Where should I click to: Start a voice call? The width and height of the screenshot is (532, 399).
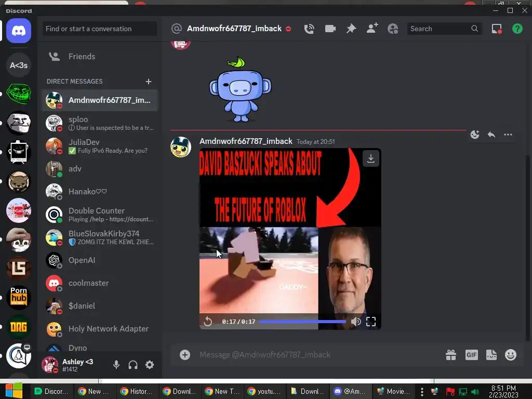coord(309,29)
